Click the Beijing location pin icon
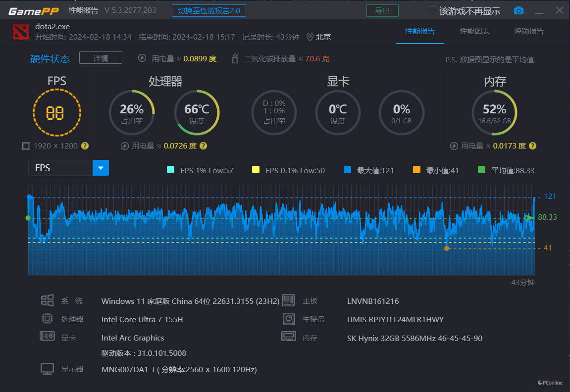The image size is (570, 392). 310,37
